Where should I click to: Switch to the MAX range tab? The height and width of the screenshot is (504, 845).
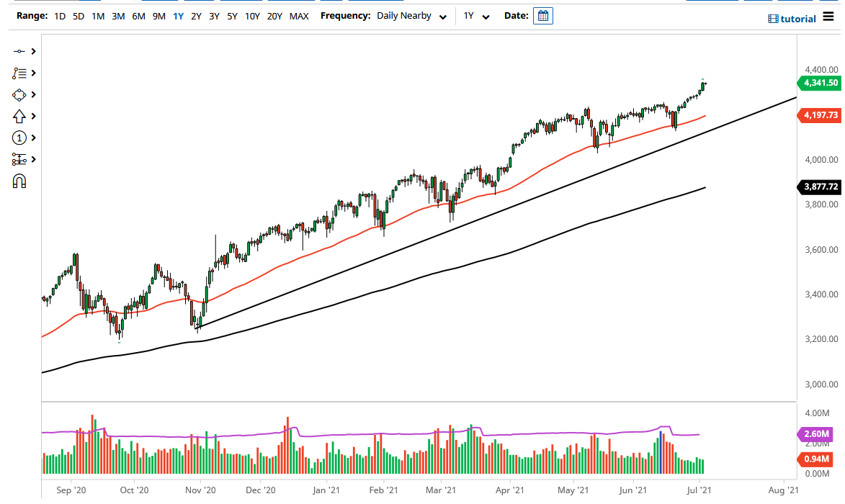(299, 15)
